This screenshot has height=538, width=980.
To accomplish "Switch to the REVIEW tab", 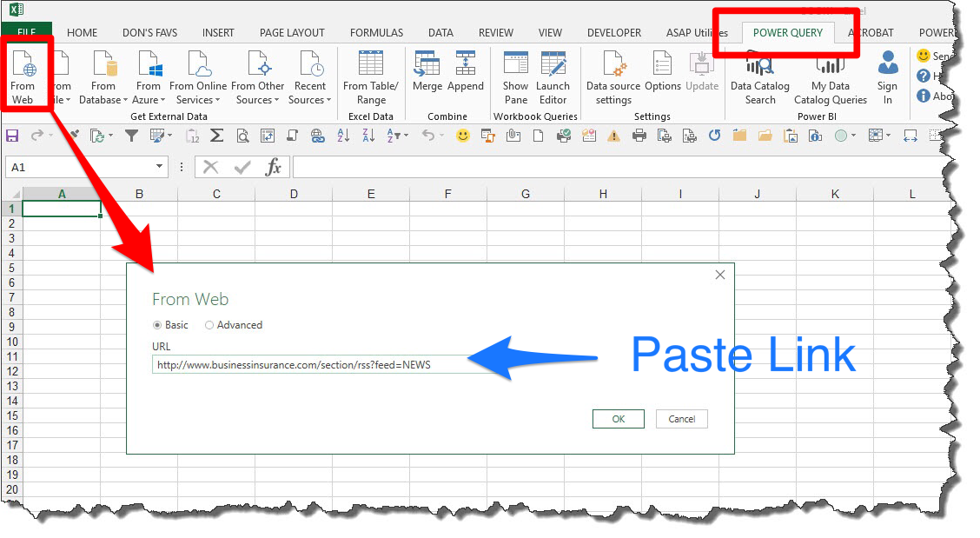I will coord(495,32).
